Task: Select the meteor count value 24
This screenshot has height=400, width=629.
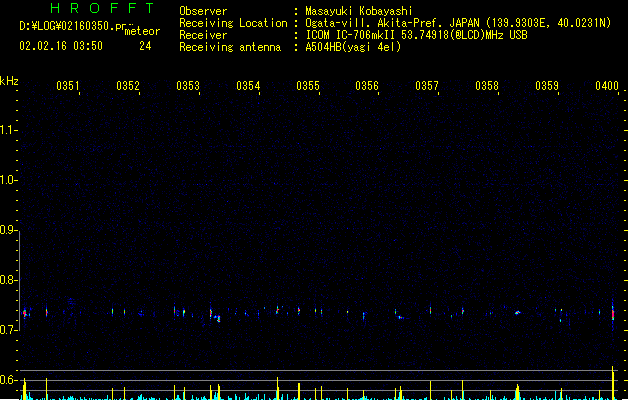Action: [145, 46]
